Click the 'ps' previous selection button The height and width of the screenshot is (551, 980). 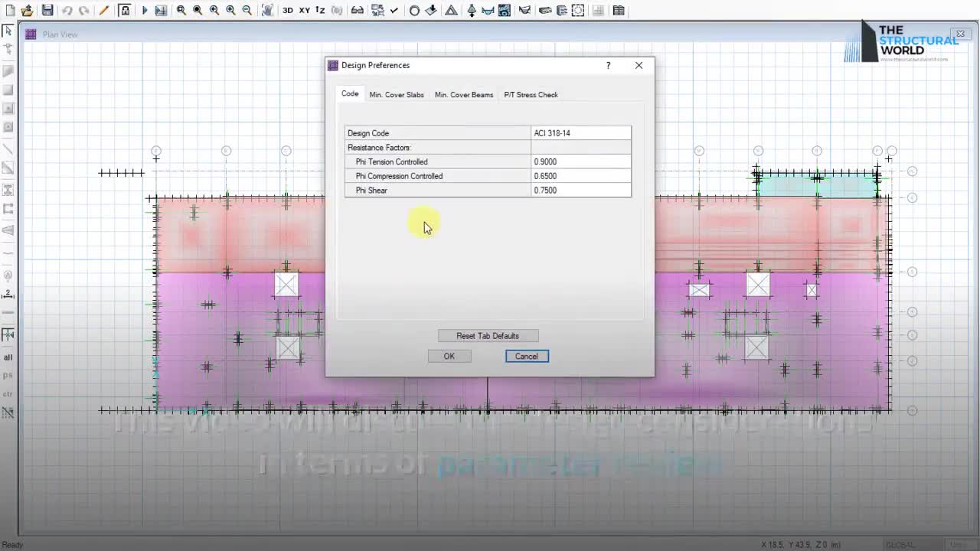pyautogui.click(x=8, y=375)
